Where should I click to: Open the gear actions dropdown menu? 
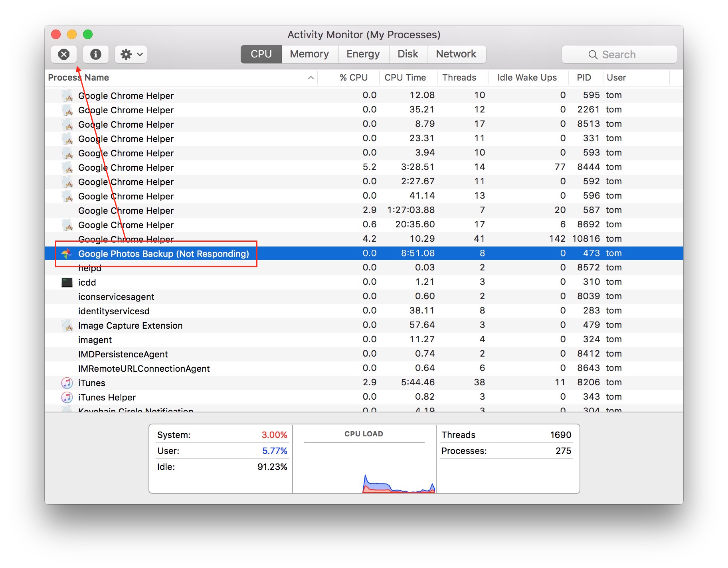point(131,54)
